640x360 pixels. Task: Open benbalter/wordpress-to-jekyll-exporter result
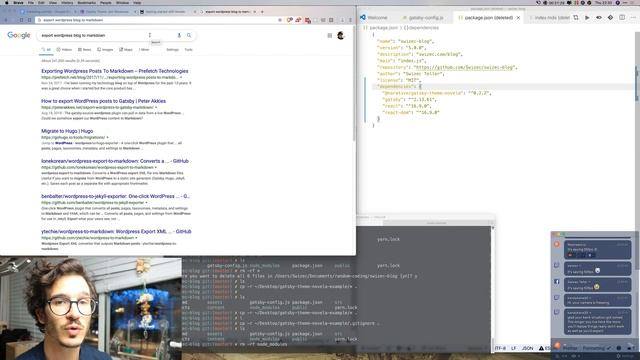coord(116,196)
